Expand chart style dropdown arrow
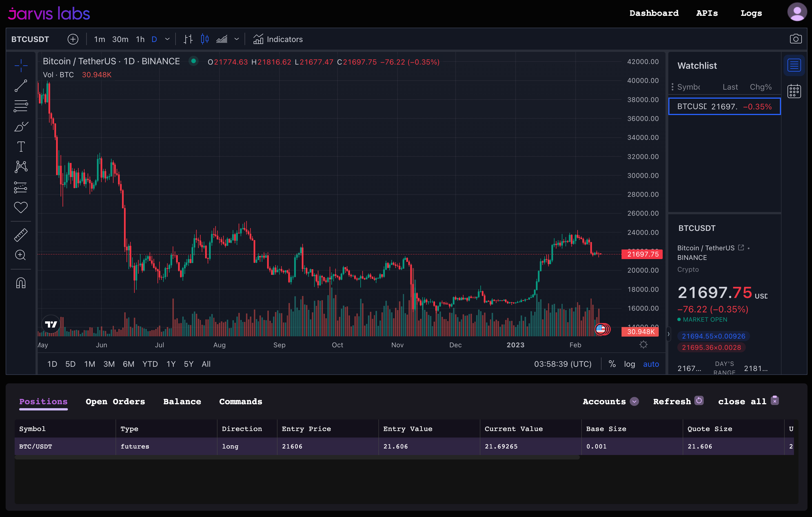Screen dimensions: 812x517 point(237,39)
